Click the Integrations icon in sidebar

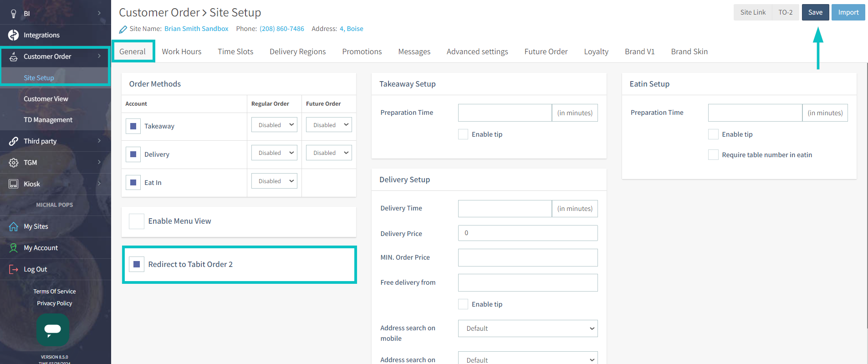point(14,35)
